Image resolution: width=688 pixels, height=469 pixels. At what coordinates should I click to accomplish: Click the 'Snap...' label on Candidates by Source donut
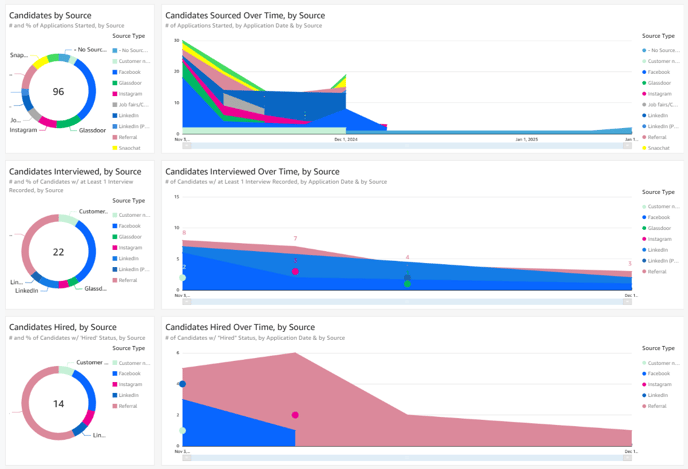tap(19, 55)
